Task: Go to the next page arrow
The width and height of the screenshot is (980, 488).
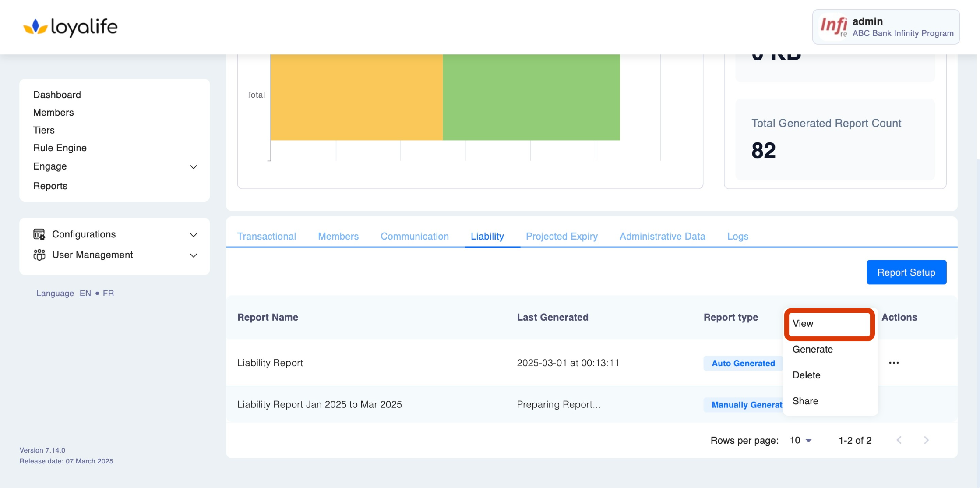Action: [926, 440]
